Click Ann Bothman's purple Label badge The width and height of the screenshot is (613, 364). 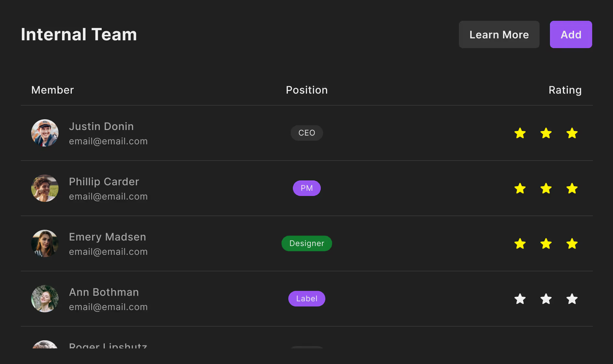point(307,299)
